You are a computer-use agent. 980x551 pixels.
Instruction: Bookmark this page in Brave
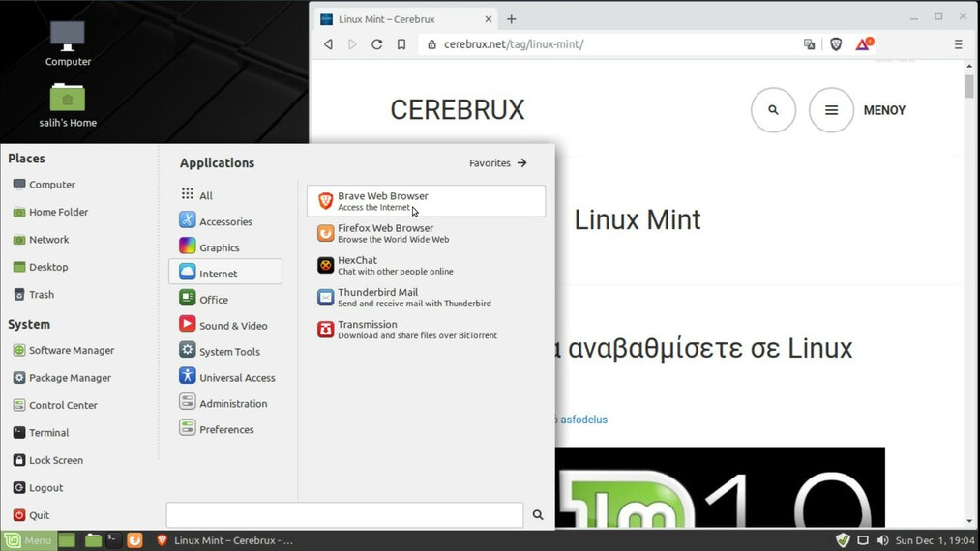(401, 44)
